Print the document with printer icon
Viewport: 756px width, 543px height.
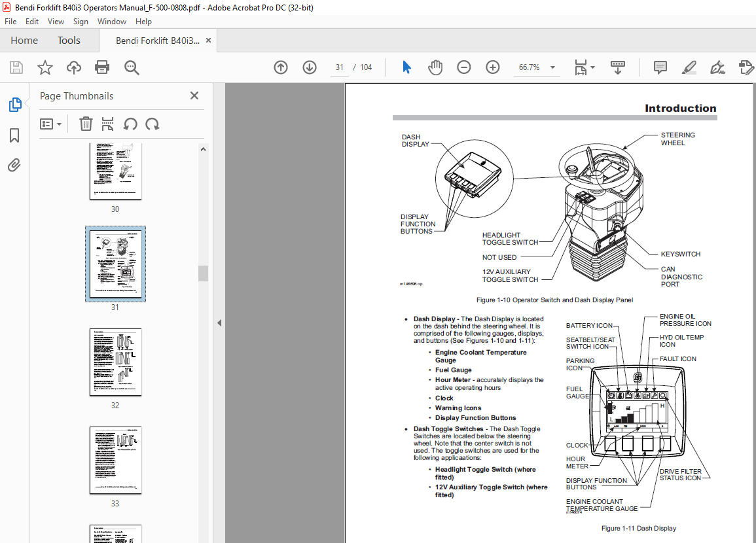point(102,67)
